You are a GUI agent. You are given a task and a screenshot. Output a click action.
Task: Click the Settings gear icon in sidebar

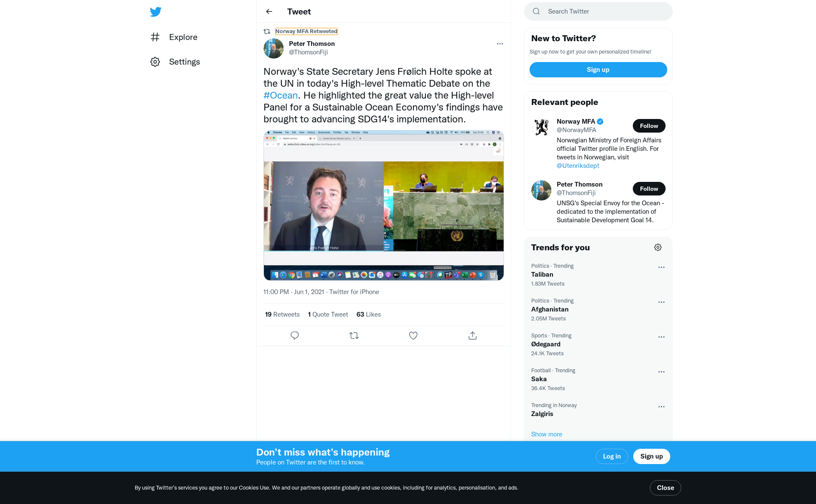[x=155, y=62]
